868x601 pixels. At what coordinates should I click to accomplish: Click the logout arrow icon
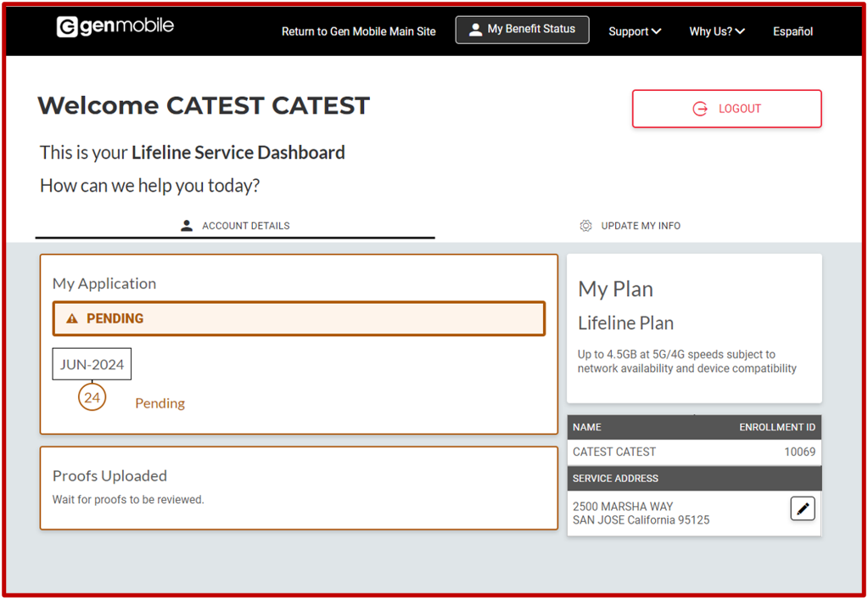point(700,109)
